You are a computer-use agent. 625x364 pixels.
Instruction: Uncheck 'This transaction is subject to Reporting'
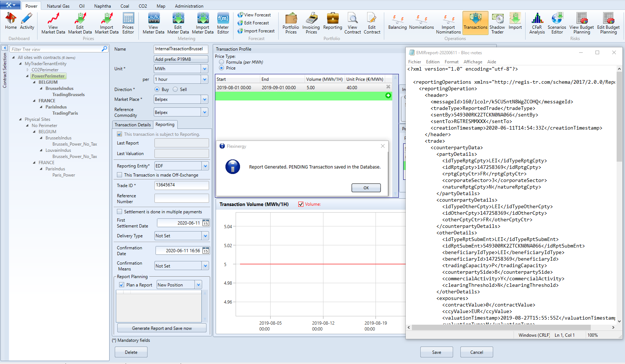[119, 134]
